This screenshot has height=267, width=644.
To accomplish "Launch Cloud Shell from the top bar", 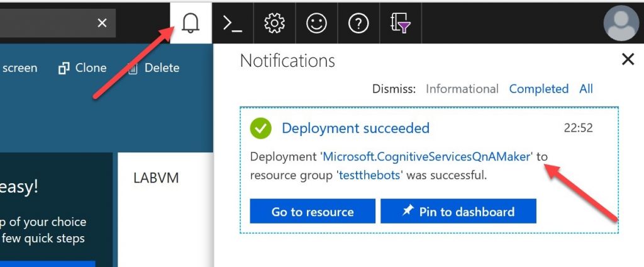I will [233, 23].
